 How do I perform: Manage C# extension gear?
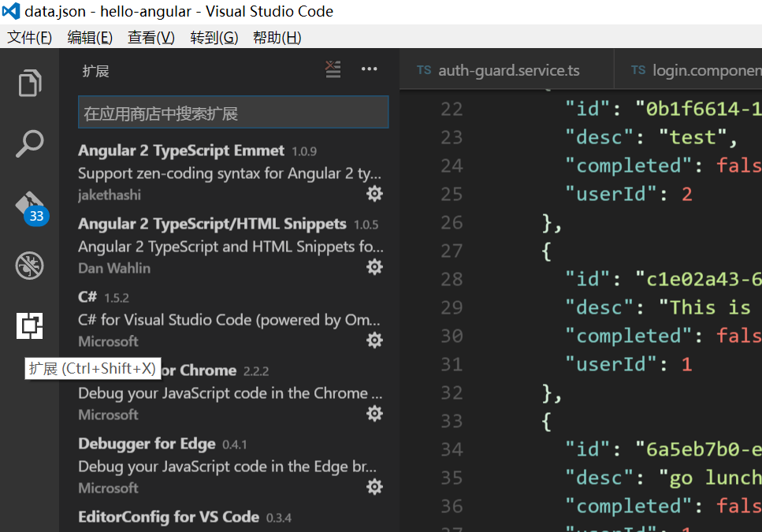[x=374, y=340]
